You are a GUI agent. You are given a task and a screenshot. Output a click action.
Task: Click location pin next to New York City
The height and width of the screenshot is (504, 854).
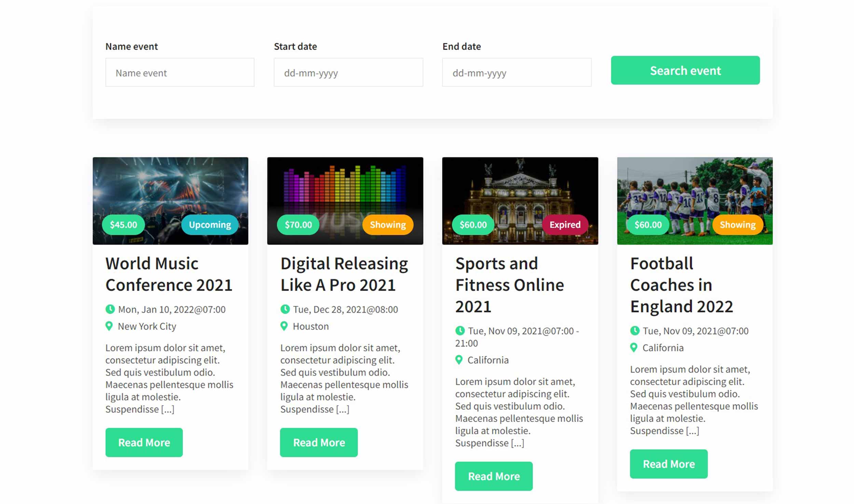[x=109, y=326]
